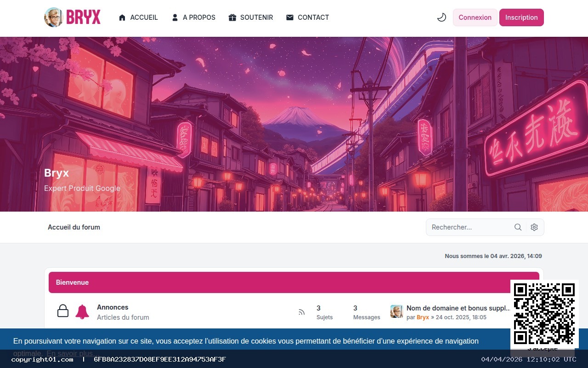Open advanced search with the gear icon
The width and height of the screenshot is (588, 368).
[534, 227]
